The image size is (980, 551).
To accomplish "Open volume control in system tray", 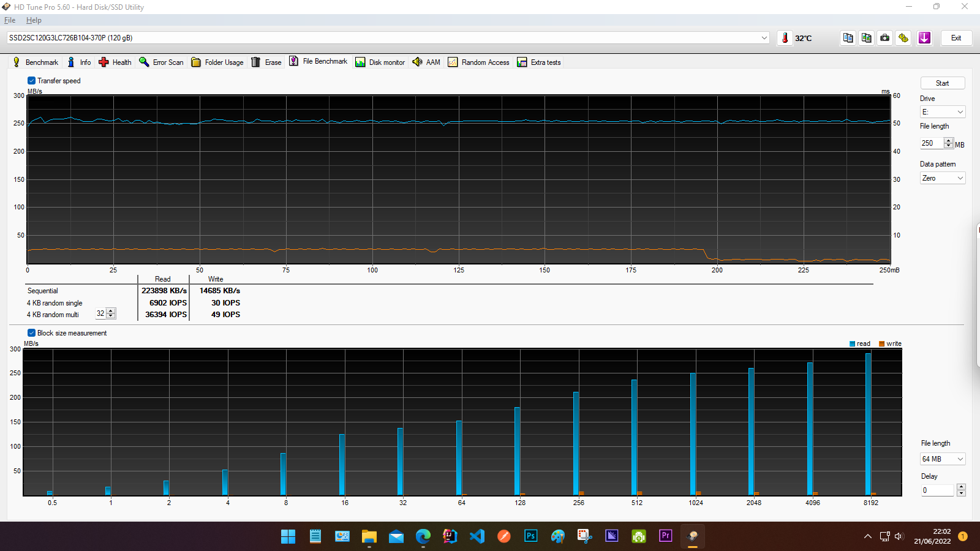I will click(899, 536).
